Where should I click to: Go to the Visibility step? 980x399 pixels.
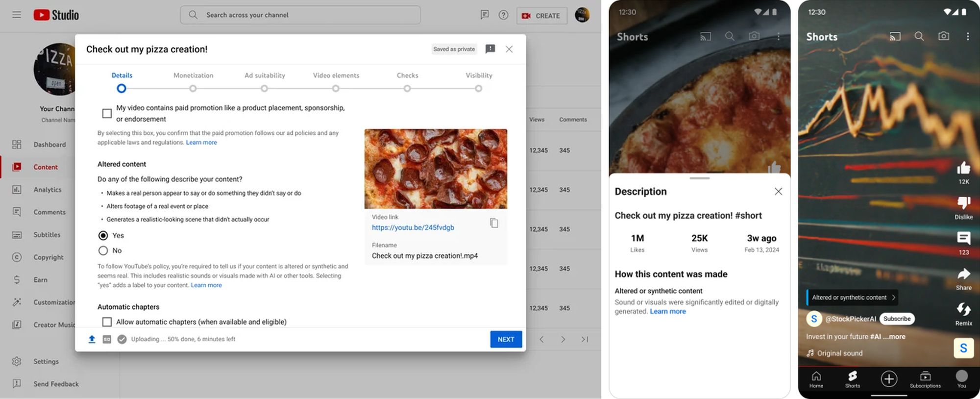pos(478,88)
